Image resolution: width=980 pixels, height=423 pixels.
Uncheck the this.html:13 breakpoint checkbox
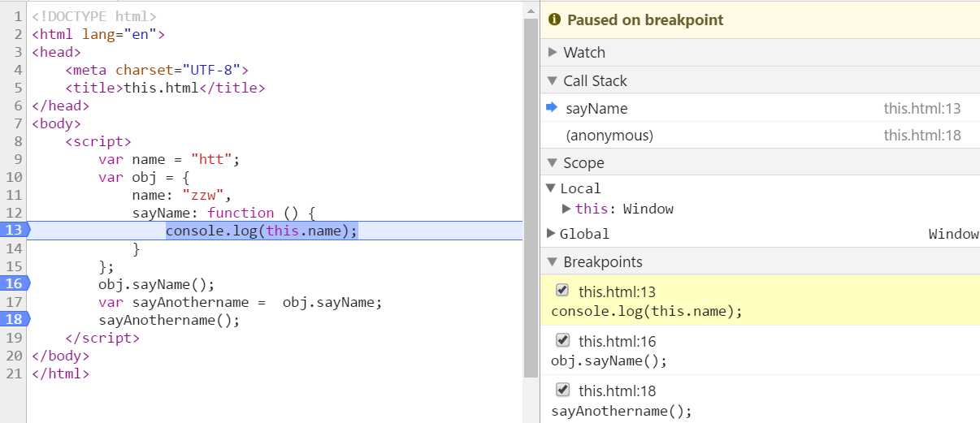(x=562, y=290)
